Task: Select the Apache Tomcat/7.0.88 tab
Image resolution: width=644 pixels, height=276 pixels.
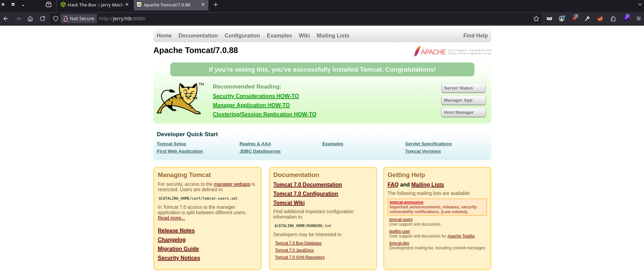Action: 171,5
